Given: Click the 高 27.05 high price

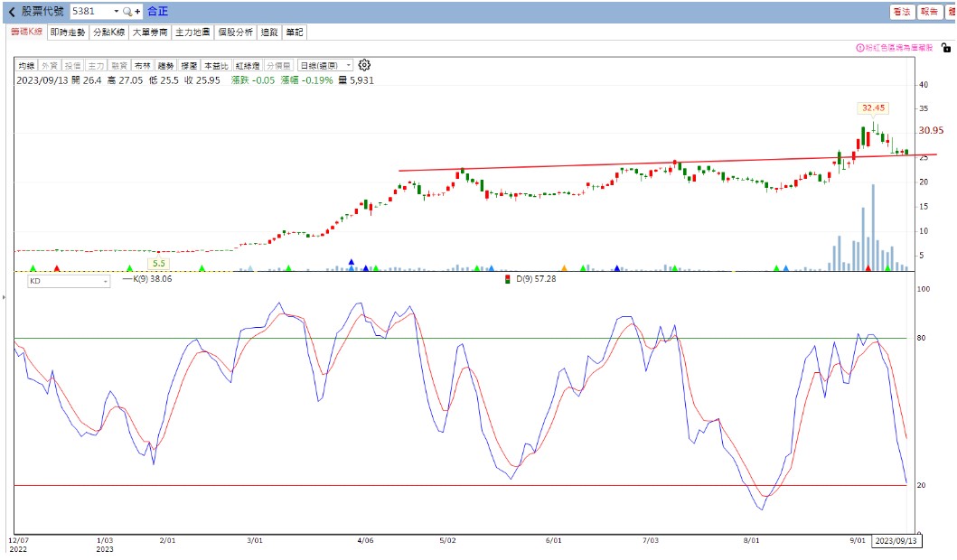Looking at the screenshot, I should click(x=125, y=80).
